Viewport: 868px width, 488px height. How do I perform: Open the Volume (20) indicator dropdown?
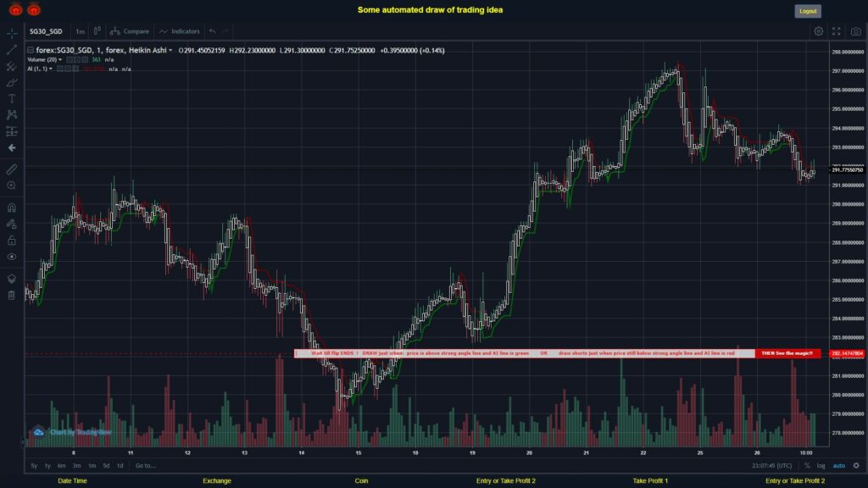(x=60, y=60)
